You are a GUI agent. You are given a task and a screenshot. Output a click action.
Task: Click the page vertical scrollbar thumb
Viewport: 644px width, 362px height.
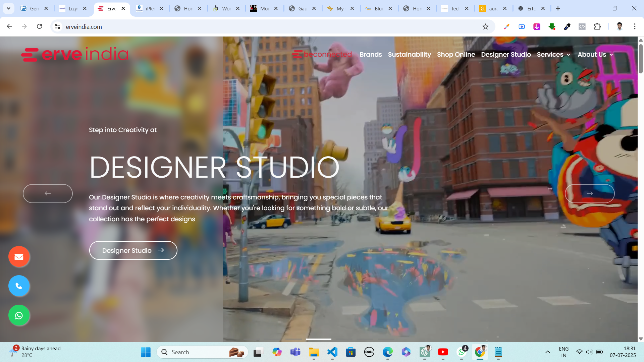[641, 59]
